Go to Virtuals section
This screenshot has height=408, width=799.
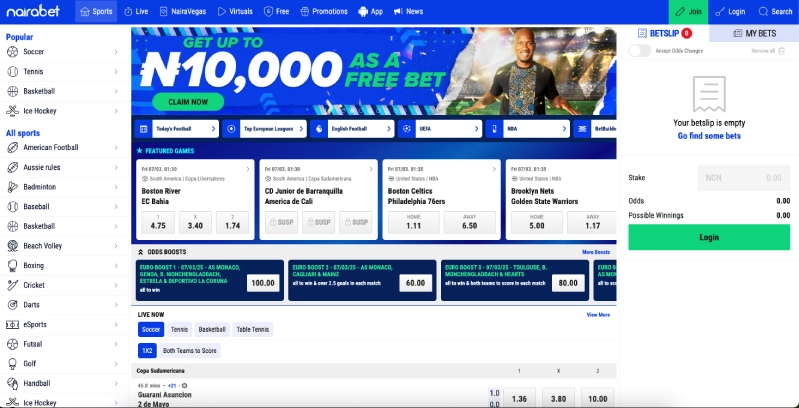[x=235, y=11]
